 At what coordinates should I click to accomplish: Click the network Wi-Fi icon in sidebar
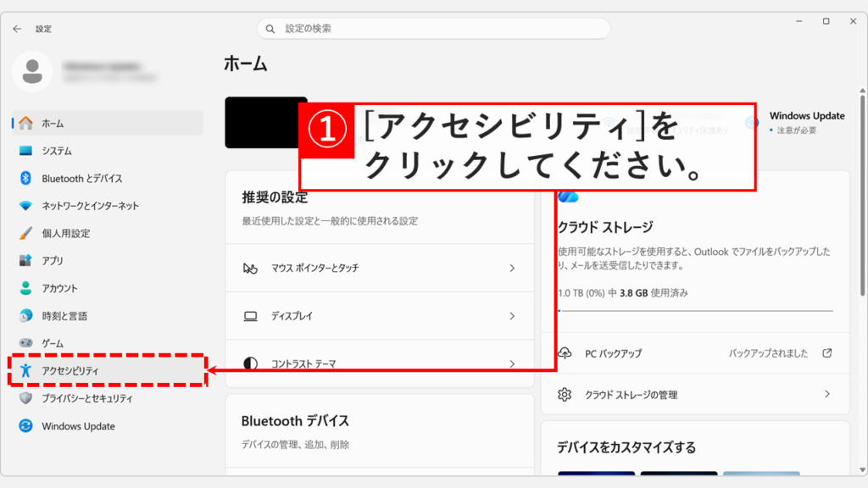pyautogui.click(x=25, y=206)
